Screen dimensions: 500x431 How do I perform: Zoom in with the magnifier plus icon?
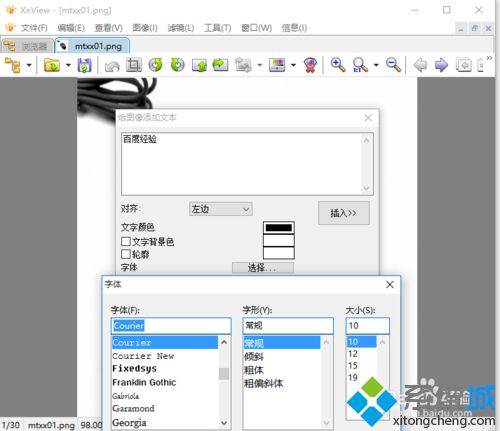(338, 65)
